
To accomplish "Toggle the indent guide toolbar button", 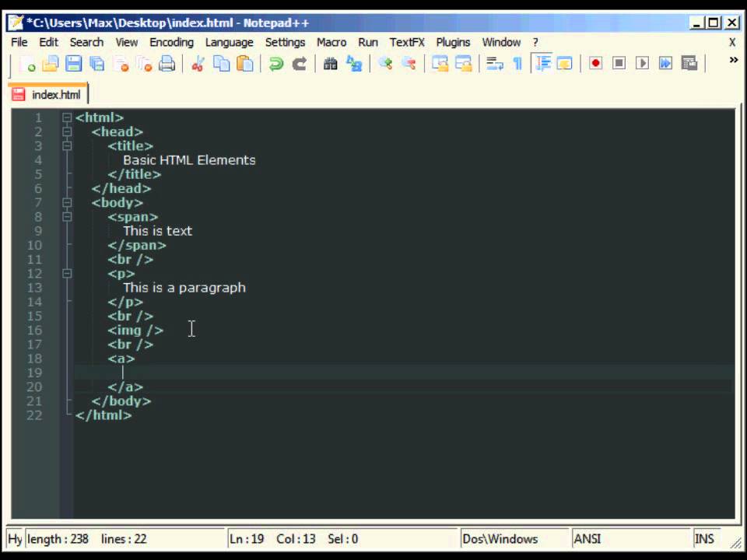I will 542,64.
